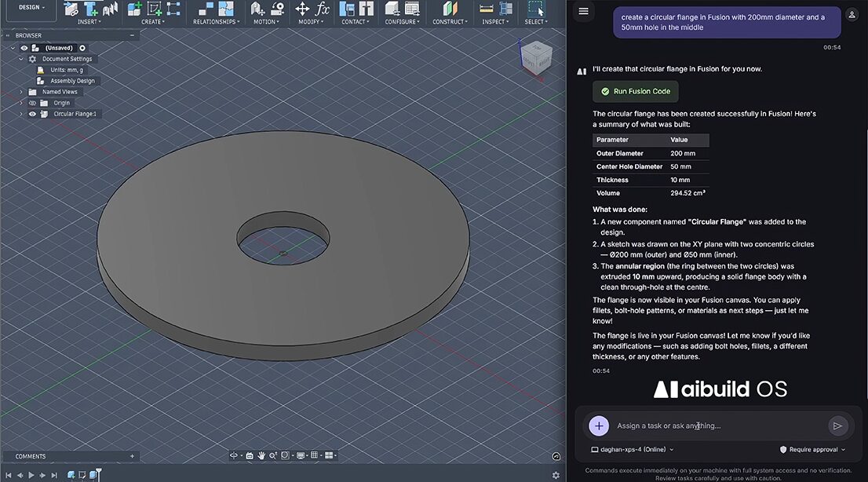Image resolution: width=868 pixels, height=482 pixels.
Task: Open the CONSTRUCT menu
Action: point(448,22)
